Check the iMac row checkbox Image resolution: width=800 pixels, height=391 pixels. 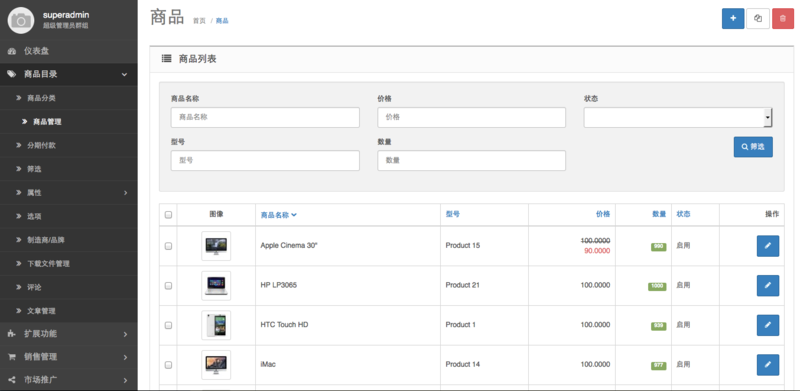(x=168, y=365)
